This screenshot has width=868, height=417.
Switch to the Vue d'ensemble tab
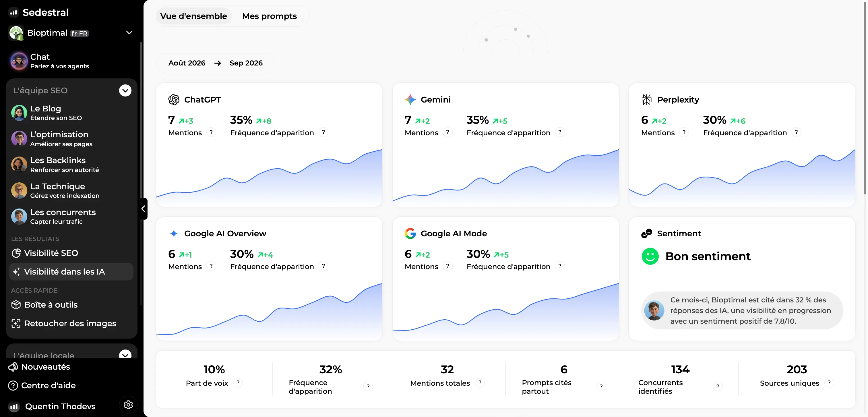tap(193, 16)
